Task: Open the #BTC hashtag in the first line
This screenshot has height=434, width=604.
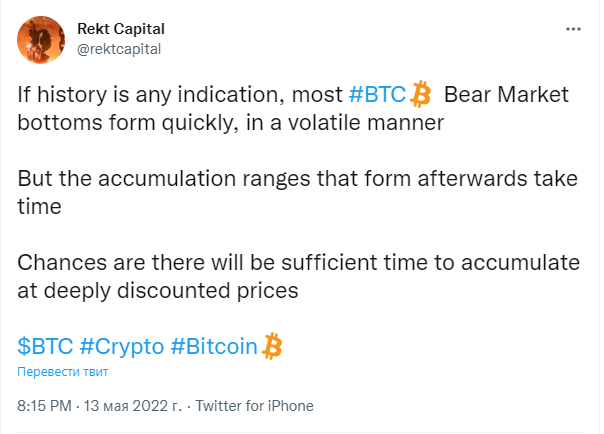Action: click(x=377, y=94)
